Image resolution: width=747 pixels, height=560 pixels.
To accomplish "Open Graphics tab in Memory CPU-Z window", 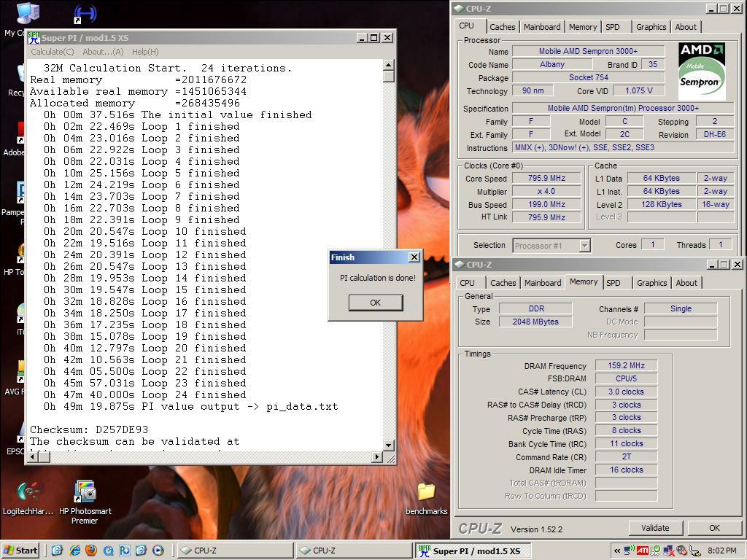I will point(651,283).
